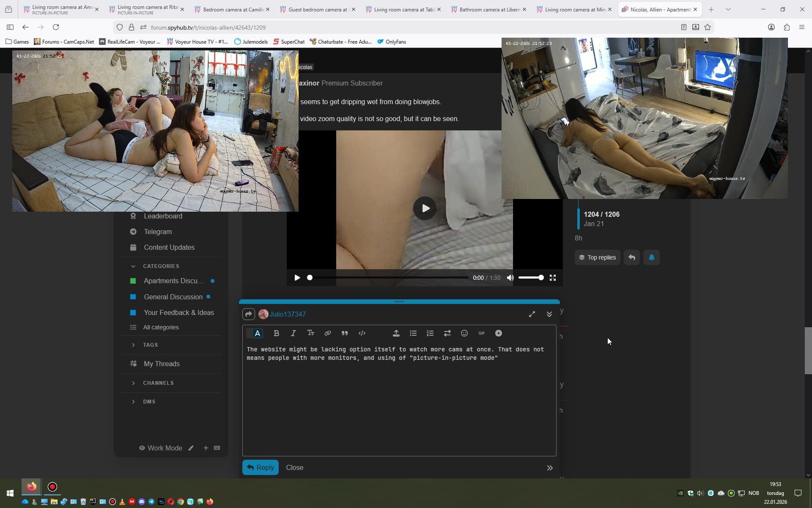The image size is (812, 508).
Task: Expand the CHANNELS section
Action: click(133, 383)
